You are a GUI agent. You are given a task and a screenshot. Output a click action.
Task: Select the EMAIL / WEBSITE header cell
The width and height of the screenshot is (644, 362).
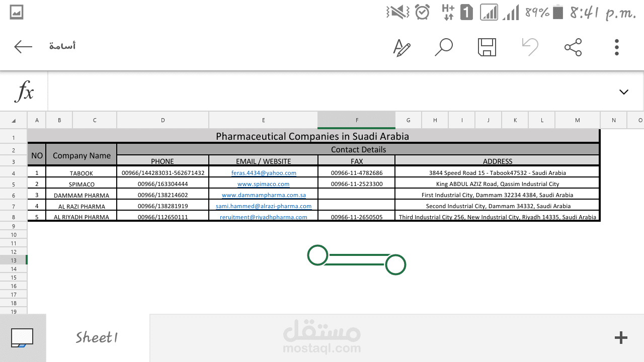[x=264, y=161]
